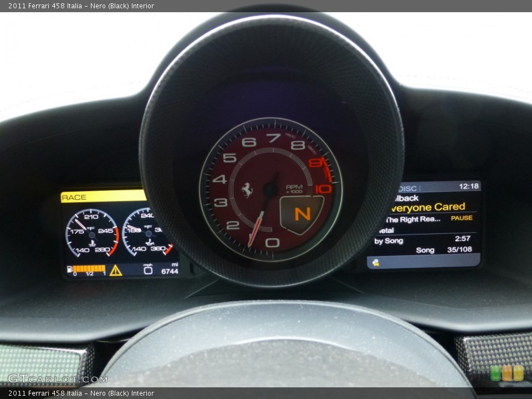Click the orange bar icon in photo corner

click(x=507, y=373)
